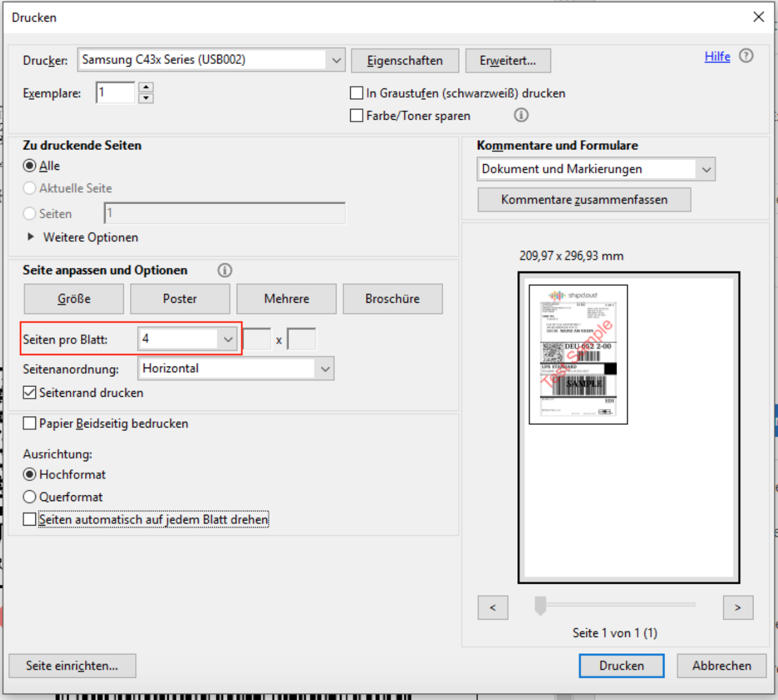Expand Weitere Optionen section

tap(31, 237)
